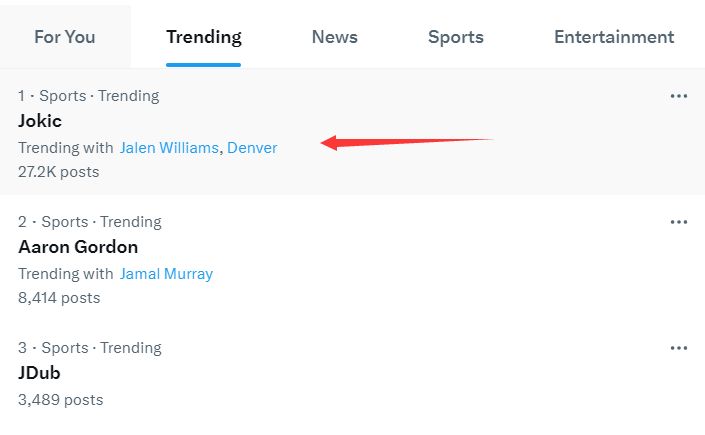Select the Trending tab
705x435 pixels.
pyautogui.click(x=204, y=37)
